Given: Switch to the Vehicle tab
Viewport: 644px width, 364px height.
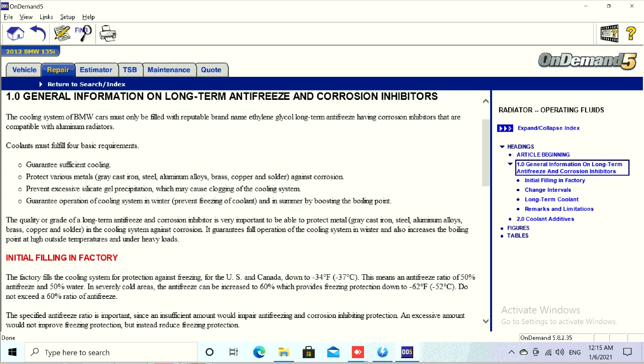Looking at the screenshot, I should 24,70.
